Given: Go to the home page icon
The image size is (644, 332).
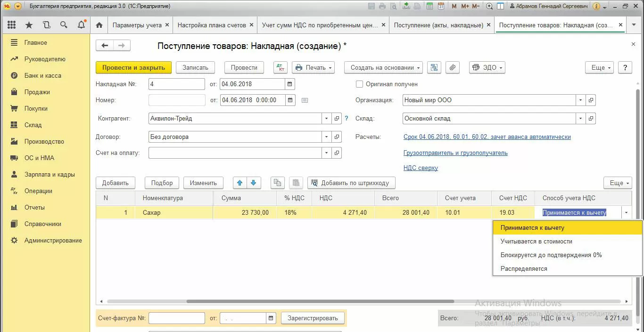Looking at the screenshot, I should point(99,25).
